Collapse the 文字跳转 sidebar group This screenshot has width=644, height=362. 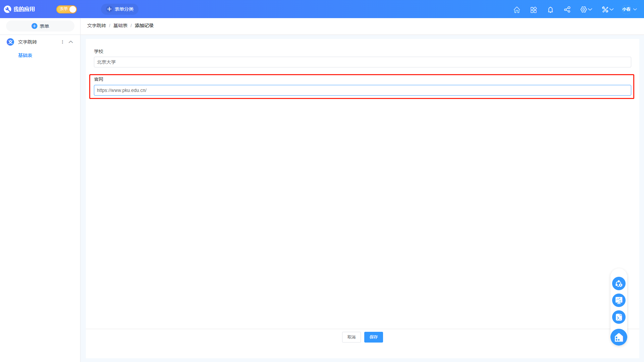tap(71, 42)
